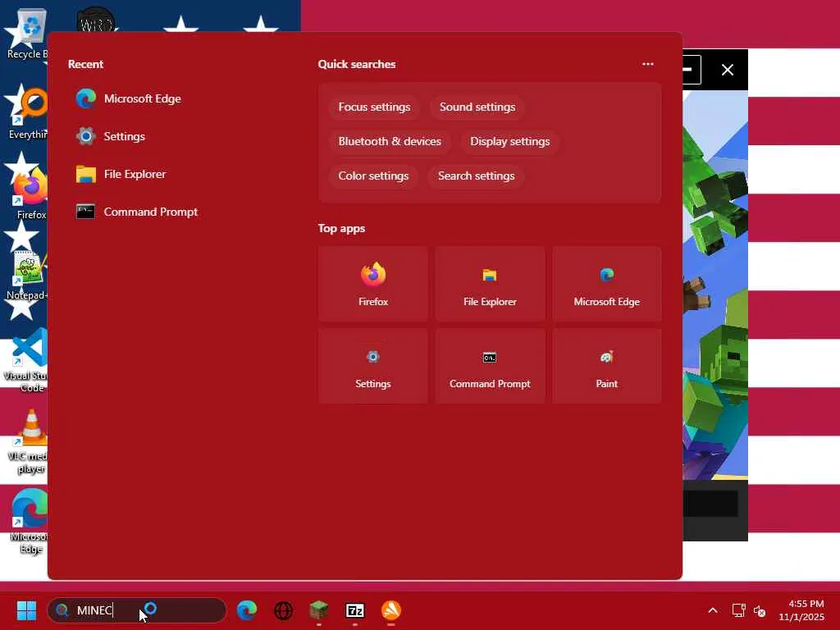Image resolution: width=840 pixels, height=630 pixels.
Task: Open the globe browser icon in taskbar
Action: tap(283, 610)
